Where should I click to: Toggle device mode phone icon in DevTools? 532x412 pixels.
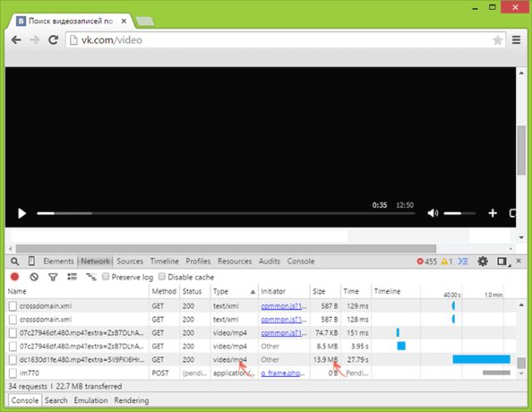(32, 261)
